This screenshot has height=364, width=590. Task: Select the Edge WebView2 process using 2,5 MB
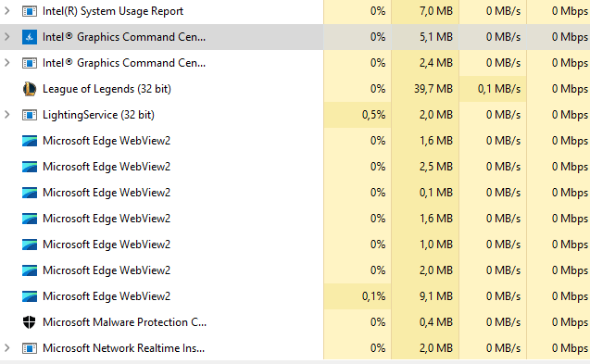click(x=295, y=167)
